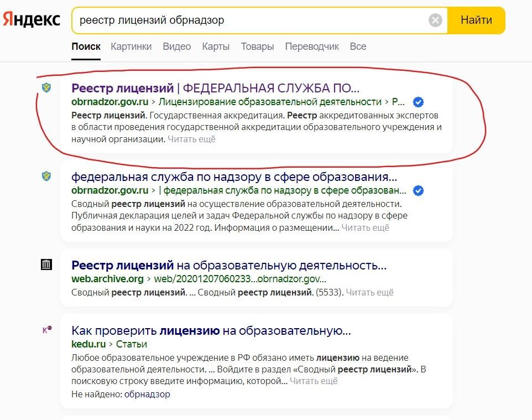This screenshot has height=420, width=532.
Task: Click the Яндекс logo
Action: coord(32,19)
